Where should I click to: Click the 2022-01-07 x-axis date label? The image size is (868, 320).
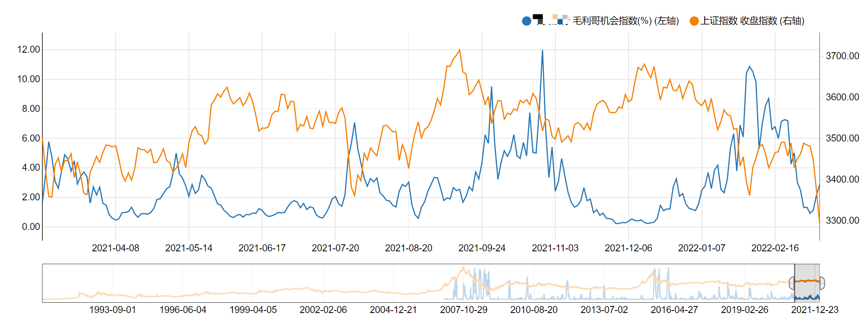click(x=701, y=248)
